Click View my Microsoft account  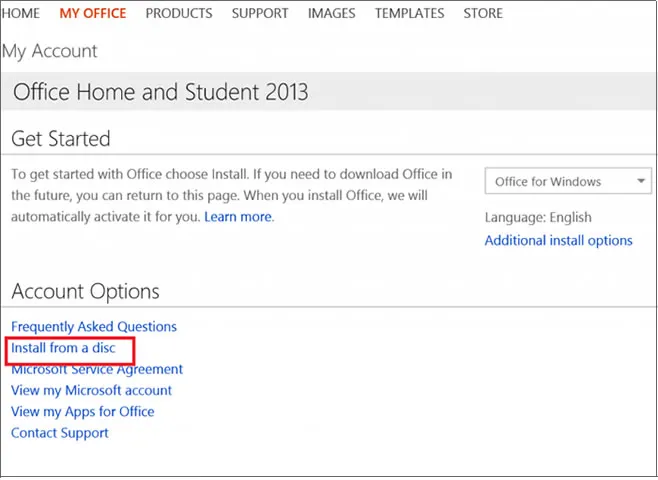click(x=91, y=391)
